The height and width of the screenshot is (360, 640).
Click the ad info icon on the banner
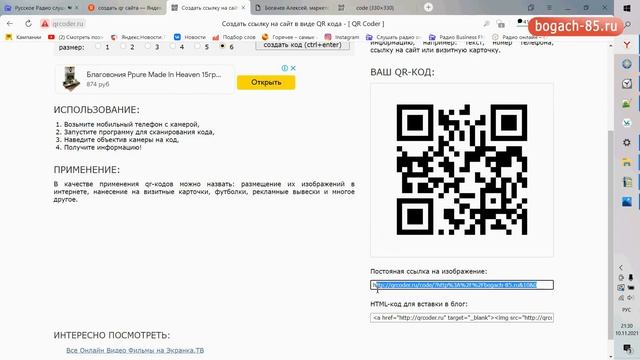[284, 68]
